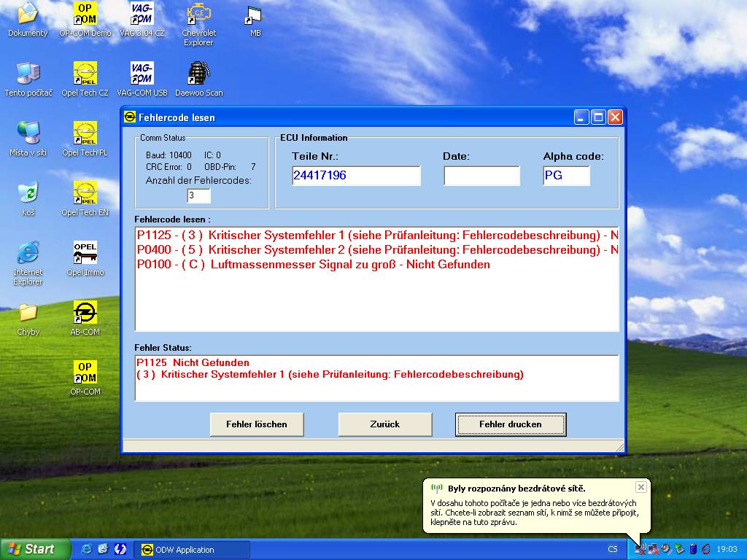
Task: Click the empty Date field
Action: tap(481, 176)
